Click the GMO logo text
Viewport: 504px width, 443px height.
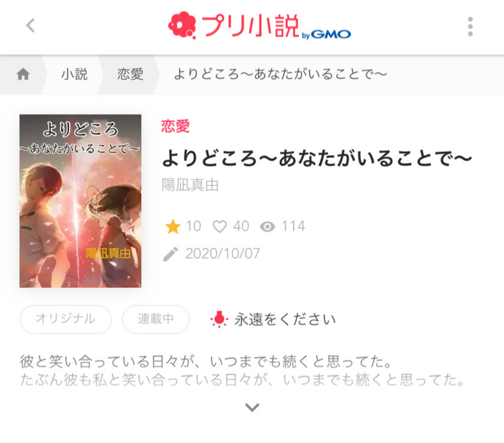tap(331, 34)
